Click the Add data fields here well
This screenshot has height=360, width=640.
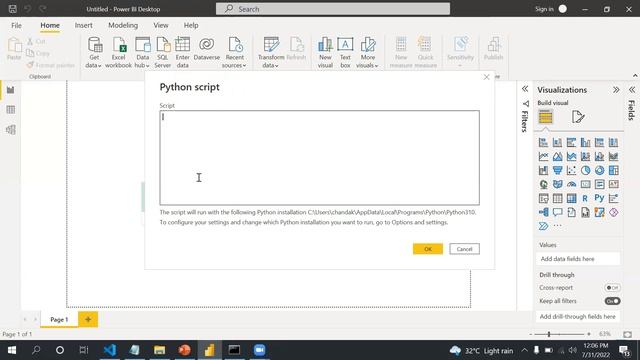578,259
